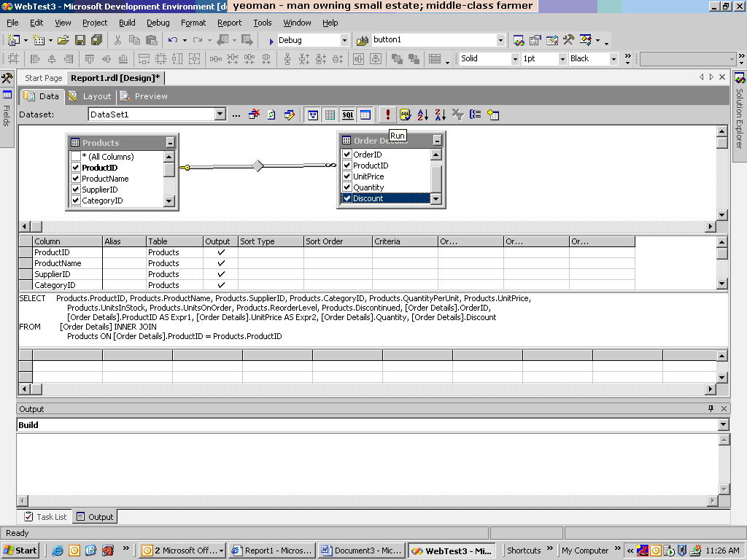747x560 pixels.
Task: Uncheck CategoryID in the Products table
Action: click(x=75, y=201)
